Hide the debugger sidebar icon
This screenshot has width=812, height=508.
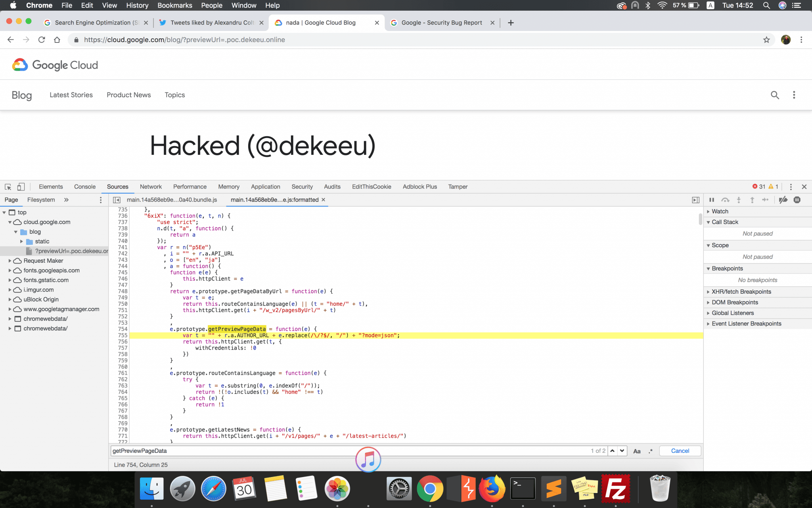(695, 200)
